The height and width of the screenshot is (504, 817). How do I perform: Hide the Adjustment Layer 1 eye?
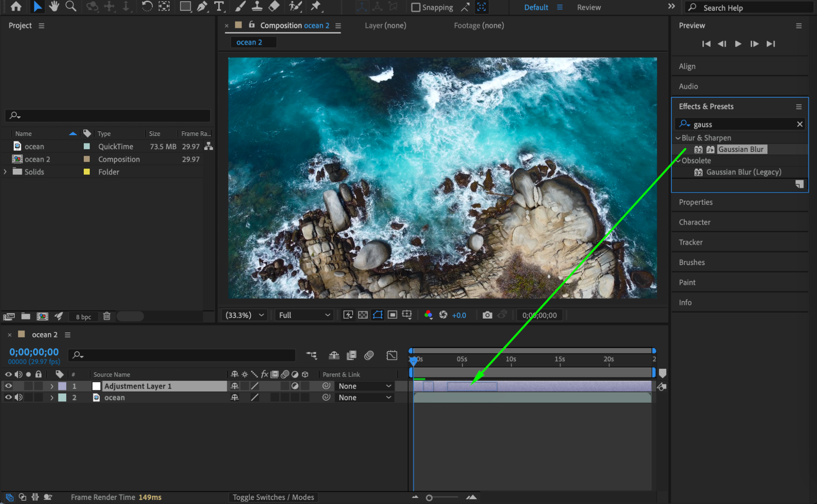8,386
